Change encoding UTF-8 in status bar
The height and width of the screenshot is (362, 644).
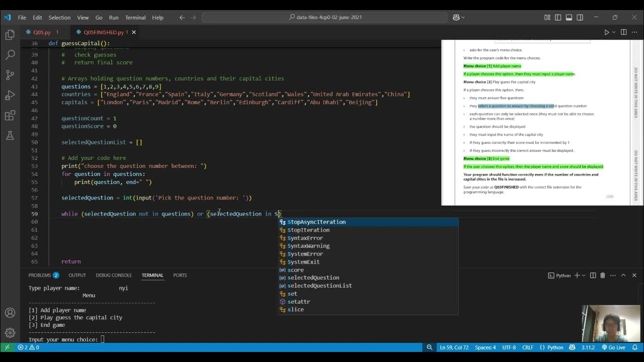509,347
